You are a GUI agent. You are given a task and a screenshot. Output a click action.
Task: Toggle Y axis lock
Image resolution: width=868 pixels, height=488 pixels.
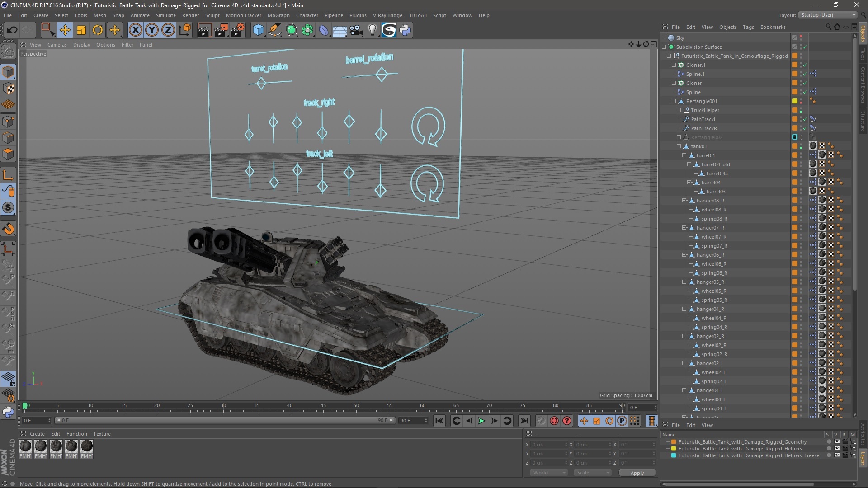coord(152,30)
